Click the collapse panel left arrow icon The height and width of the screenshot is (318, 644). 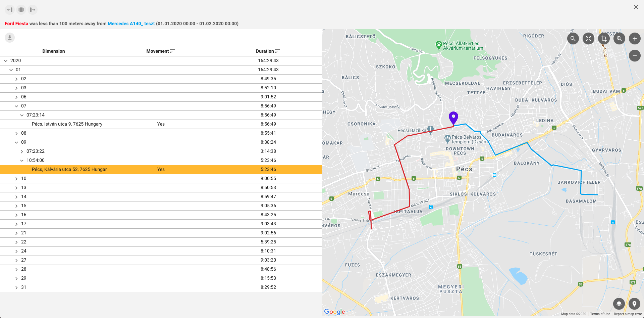(x=10, y=10)
